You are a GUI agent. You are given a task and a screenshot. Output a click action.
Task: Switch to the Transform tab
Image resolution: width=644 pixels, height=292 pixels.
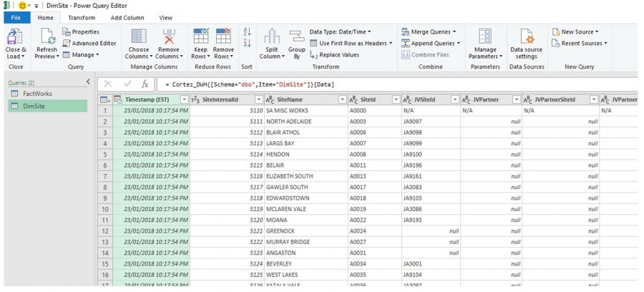82,18
